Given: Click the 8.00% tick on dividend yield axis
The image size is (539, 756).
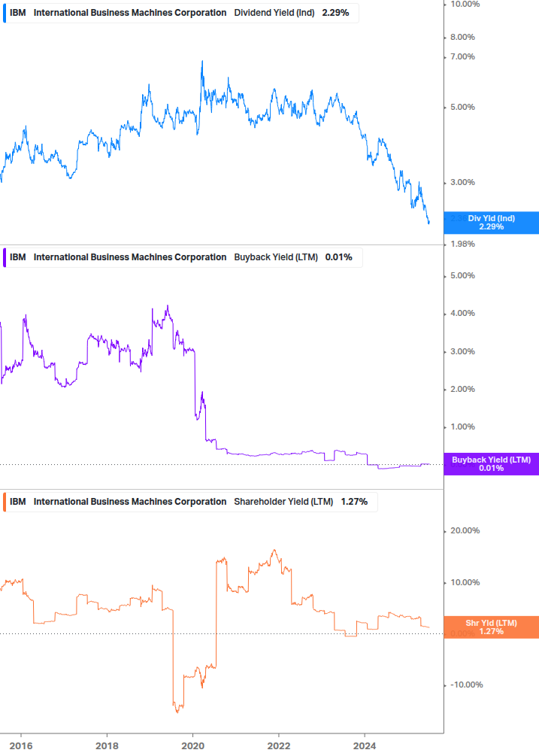Looking at the screenshot, I should [462, 37].
